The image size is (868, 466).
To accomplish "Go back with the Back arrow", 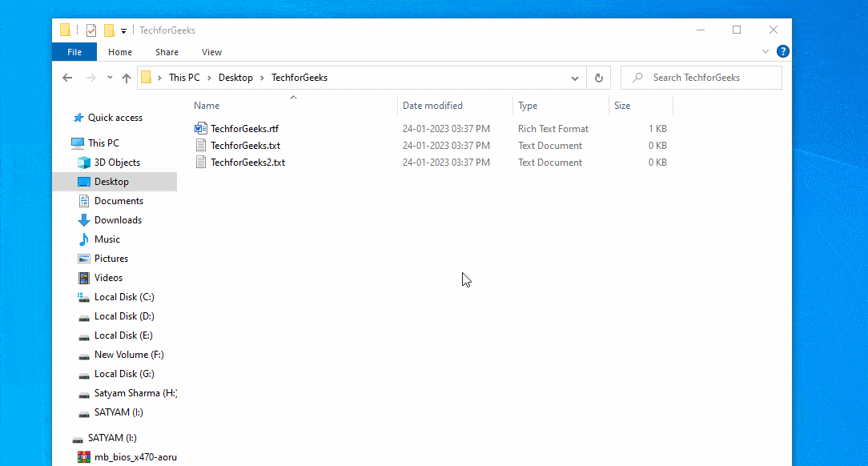I will [x=67, y=78].
